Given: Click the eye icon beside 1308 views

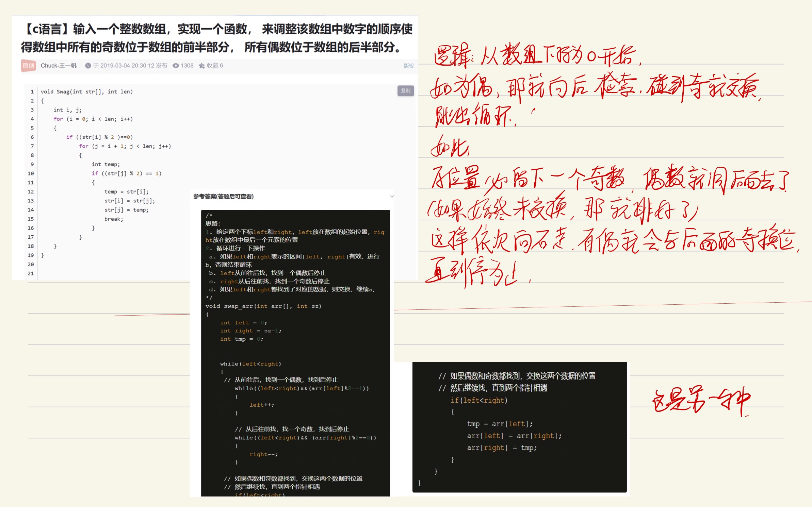Looking at the screenshot, I should point(176,66).
